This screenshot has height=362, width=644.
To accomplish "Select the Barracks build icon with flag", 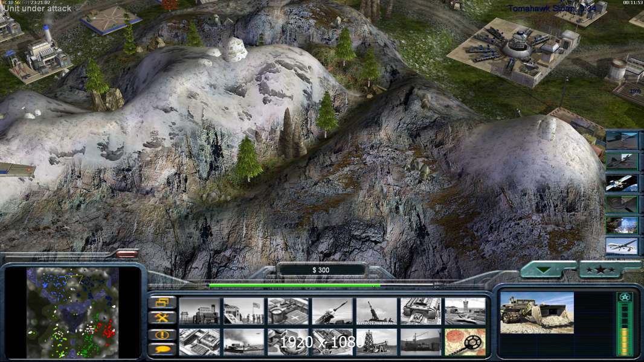I will pyautogui.click(x=244, y=311).
